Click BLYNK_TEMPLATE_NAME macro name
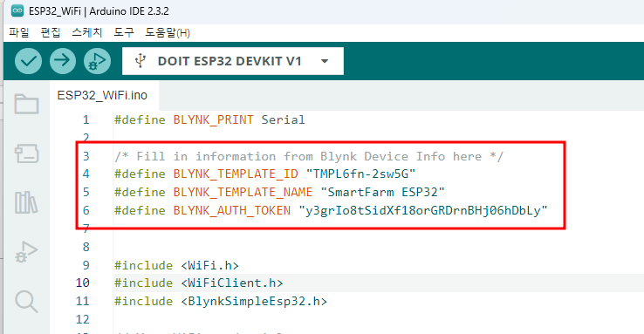This screenshot has width=644, height=334. pos(243,192)
